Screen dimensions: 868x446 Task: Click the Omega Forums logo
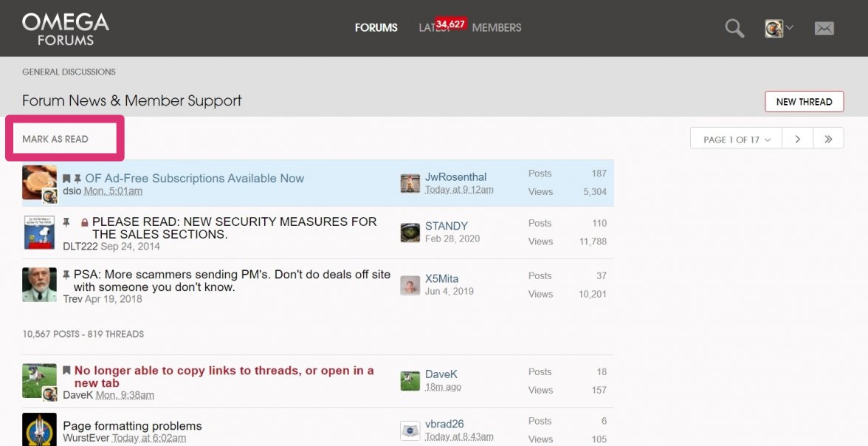coord(66,29)
